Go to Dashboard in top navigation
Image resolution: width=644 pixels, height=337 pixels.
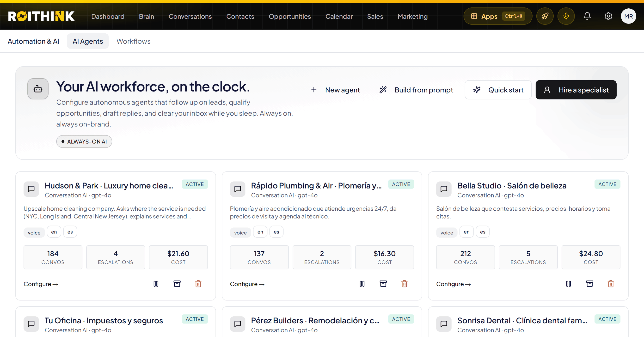[108, 16]
